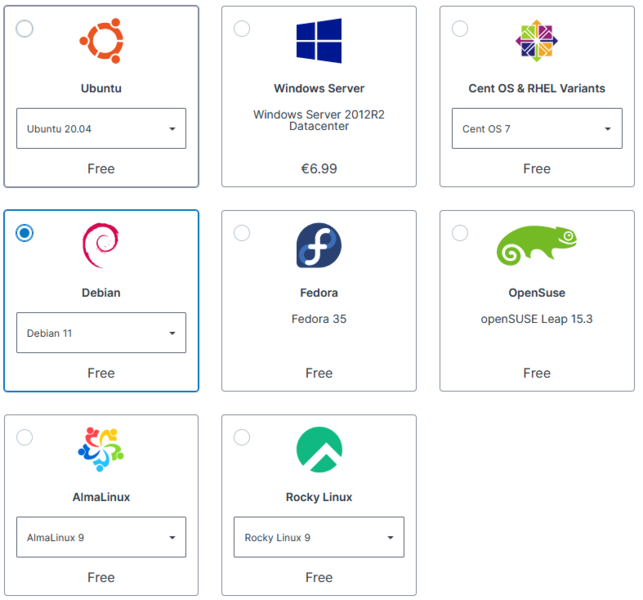Image resolution: width=643 pixels, height=600 pixels.
Task: Select the Rocky Linux radio button
Action: click(x=242, y=437)
